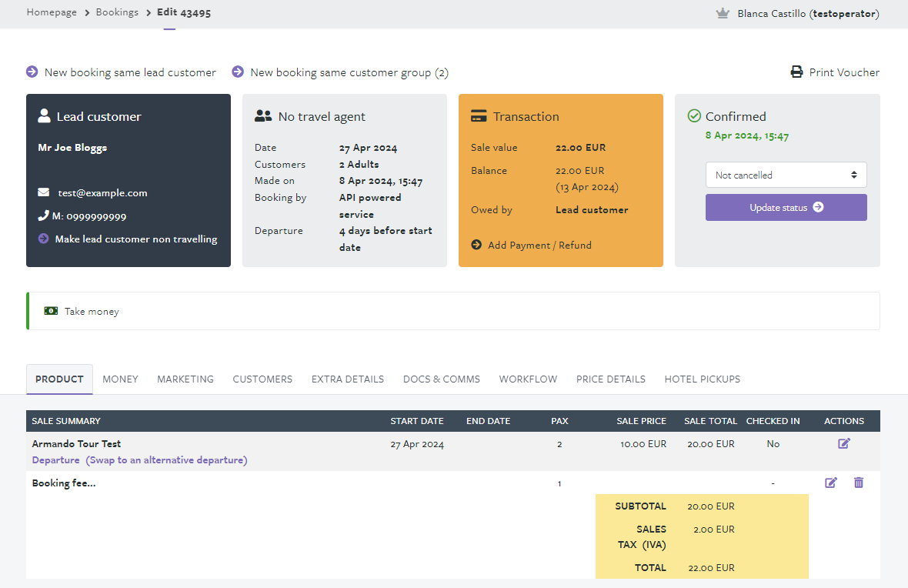The width and height of the screenshot is (908, 588).
Task: Click the CHECKED IN column header
Action: coord(773,421)
